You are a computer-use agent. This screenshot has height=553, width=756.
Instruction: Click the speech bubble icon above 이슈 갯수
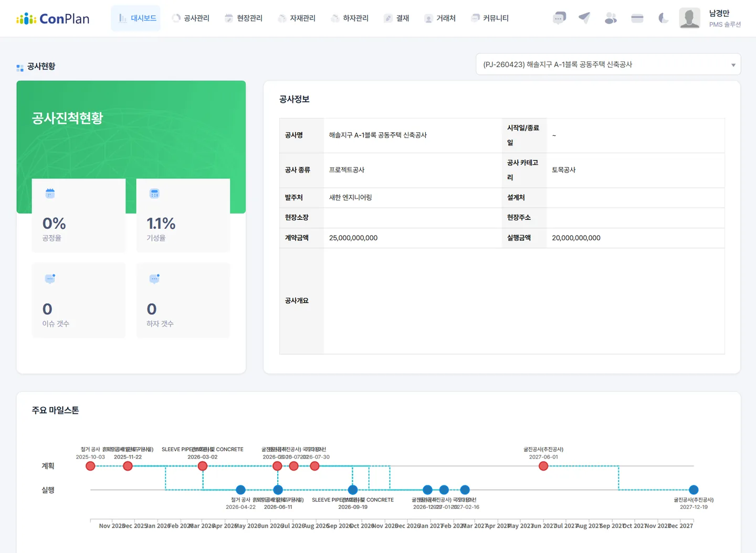click(50, 279)
